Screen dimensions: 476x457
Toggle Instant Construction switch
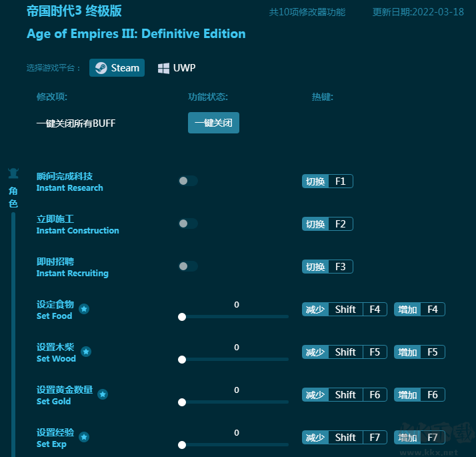[x=188, y=223]
